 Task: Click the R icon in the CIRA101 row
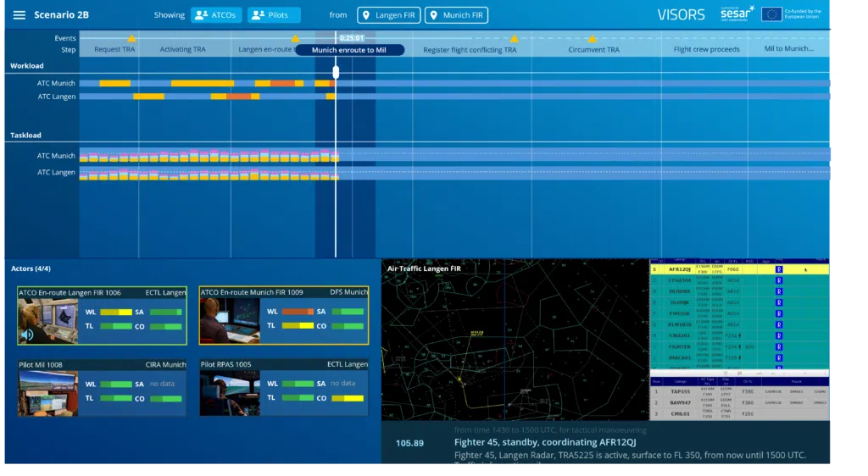coord(778,335)
